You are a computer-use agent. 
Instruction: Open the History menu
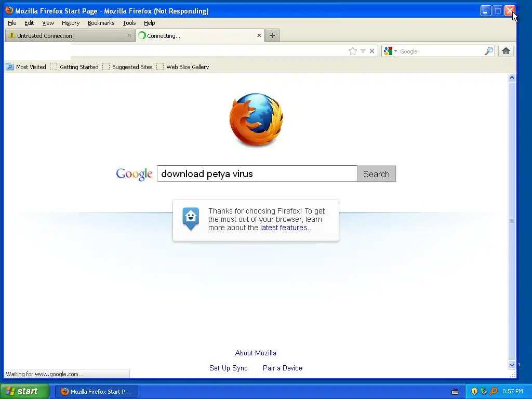71,23
